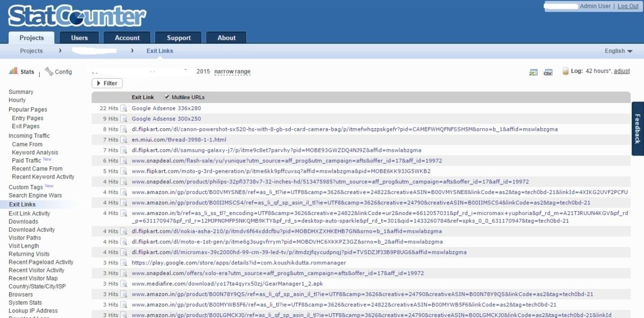Click magnifier icon for play.google.com row
Image resolution: width=644 pixels, height=318 pixels.
pos(123,263)
